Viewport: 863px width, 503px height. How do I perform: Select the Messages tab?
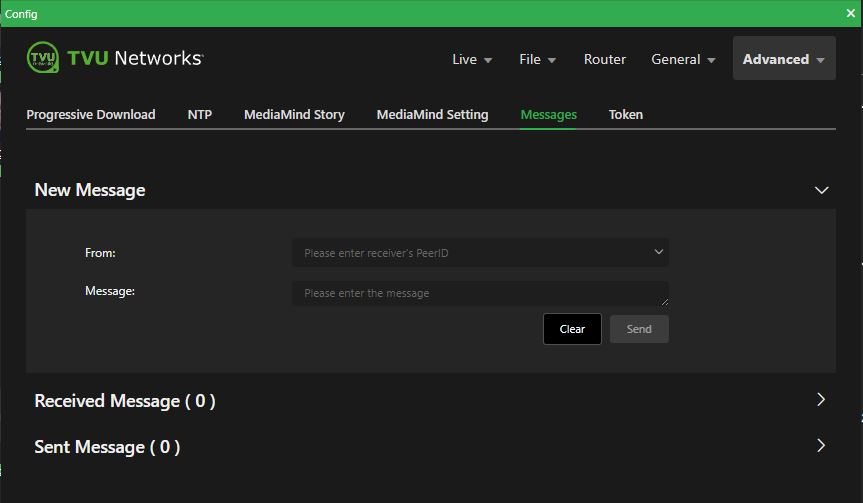tap(548, 114)
